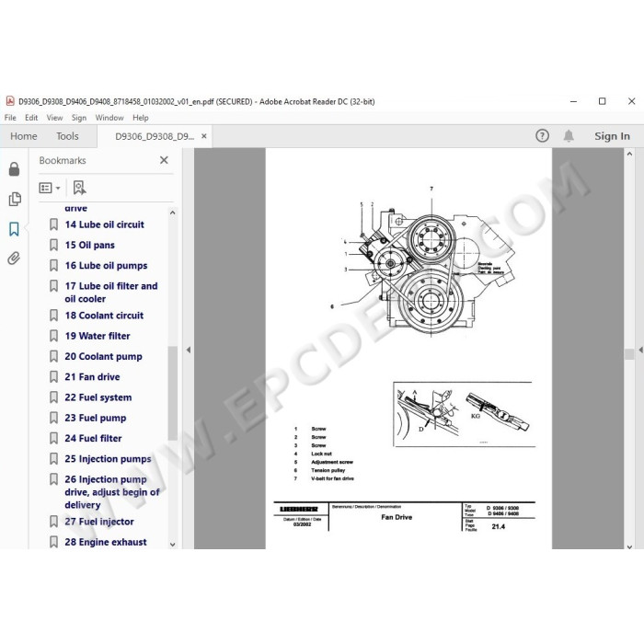644x644 pixels.
Task: Click bookmark icon beside 25 Injection pumps
Action: [53, 459]
